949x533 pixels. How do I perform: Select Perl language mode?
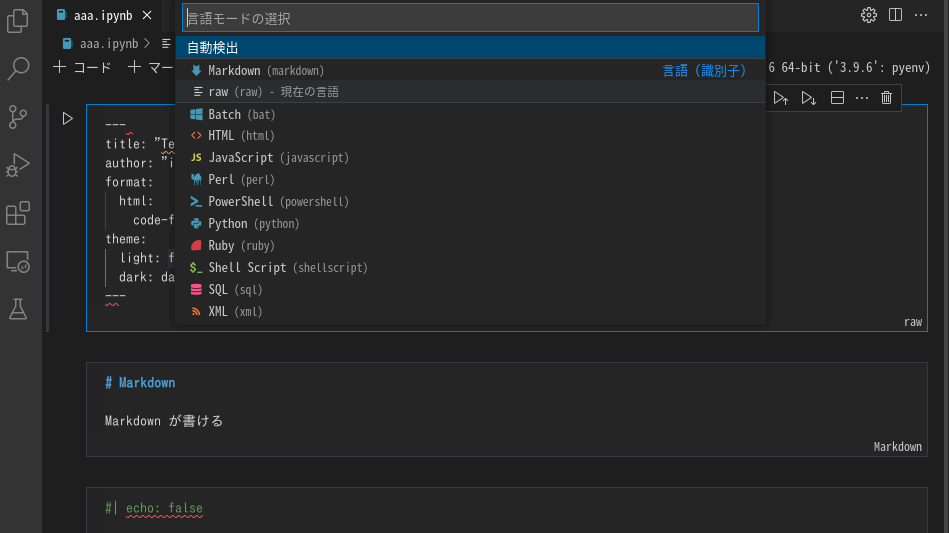(x=470, y=180)
